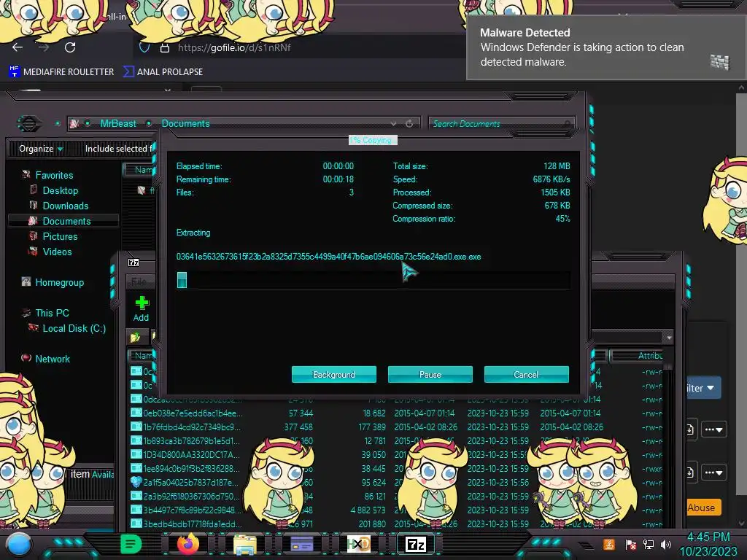Select Network in the navigation pane
Image resolution: width=747 pixels, height=560 pixels.
coord(53,359)
